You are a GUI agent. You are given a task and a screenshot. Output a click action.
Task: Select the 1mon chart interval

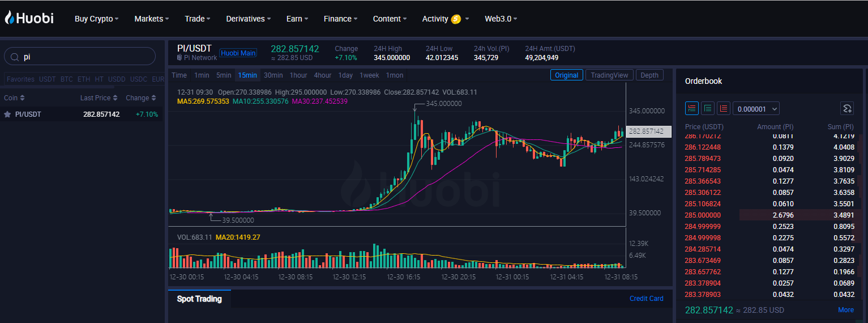click(395, 75)
